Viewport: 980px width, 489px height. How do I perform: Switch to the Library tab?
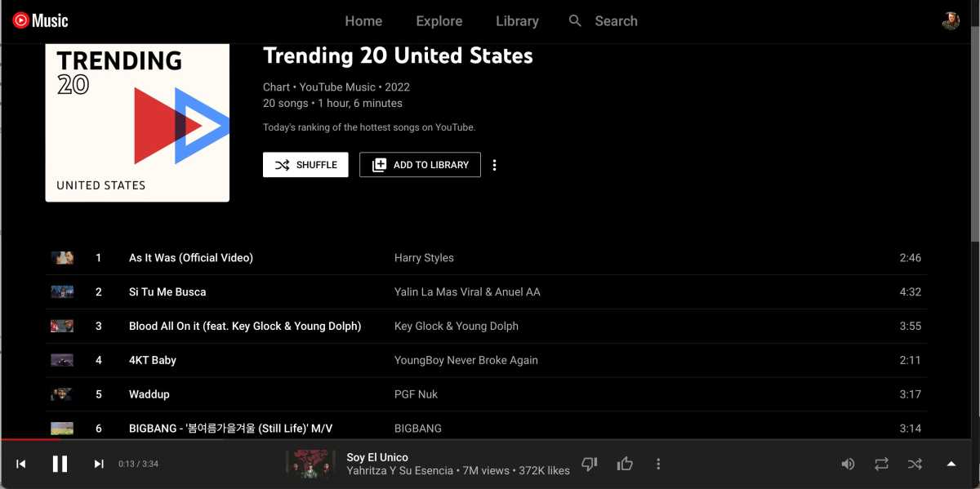pyautogui.click(x=517, y=21)
